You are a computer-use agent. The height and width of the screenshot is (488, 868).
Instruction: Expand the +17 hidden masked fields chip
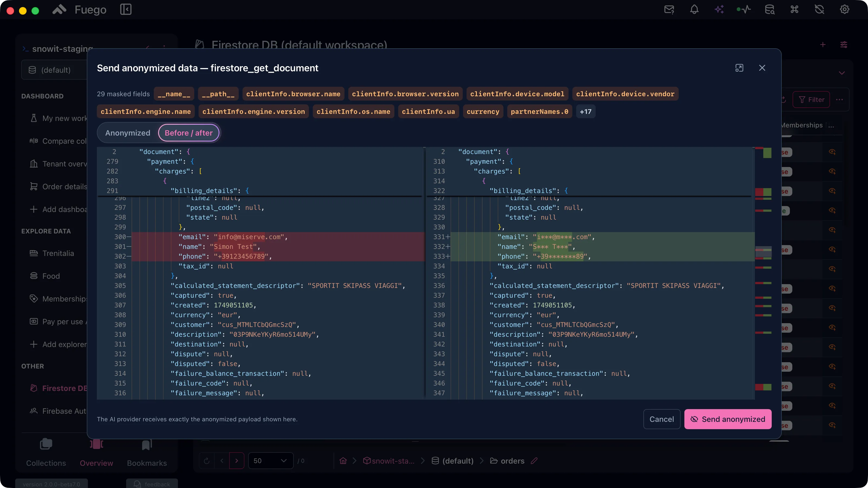pyautogui.click(x=586, y=111)
